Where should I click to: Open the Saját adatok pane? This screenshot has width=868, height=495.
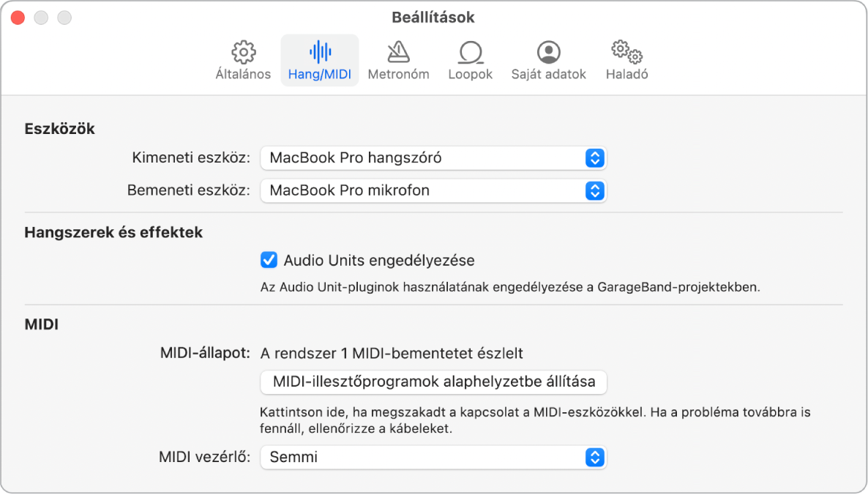548,60
